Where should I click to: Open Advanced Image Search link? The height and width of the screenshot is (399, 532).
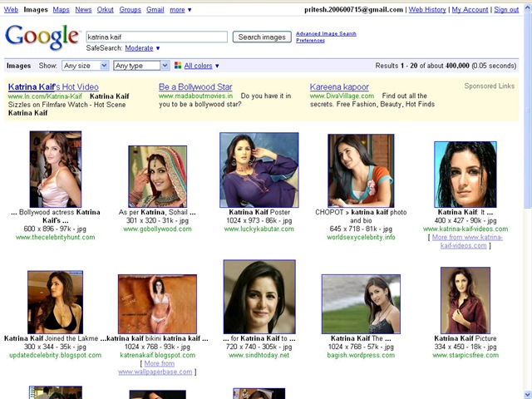[x=326, y=33]
